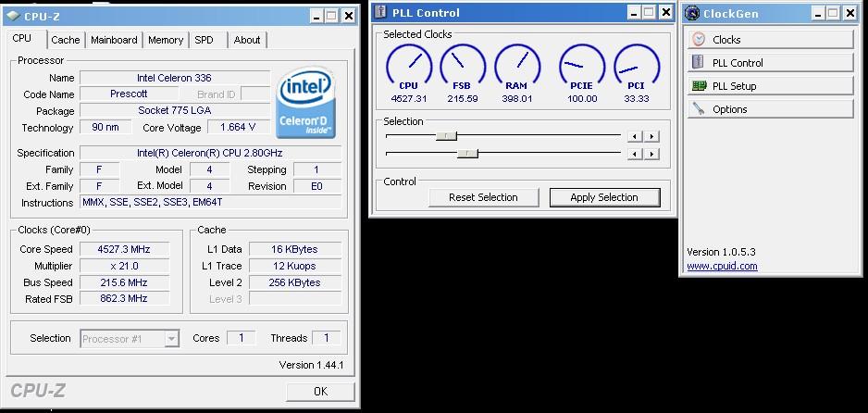Click the clock icon beside Clocks
The width and height of the screenshot is (868, 413).
699,39
